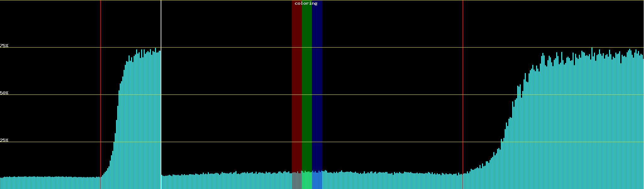Screen dimensions: 644x189
Task: Click the bright green bars under green band
Action: (307, 181)
